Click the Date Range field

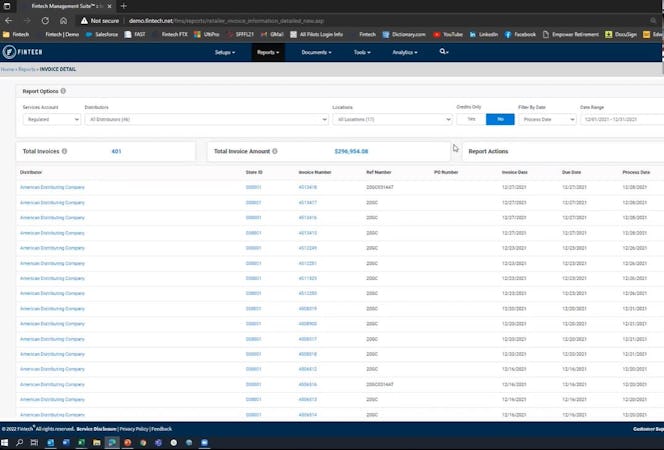tap(622, 119)
